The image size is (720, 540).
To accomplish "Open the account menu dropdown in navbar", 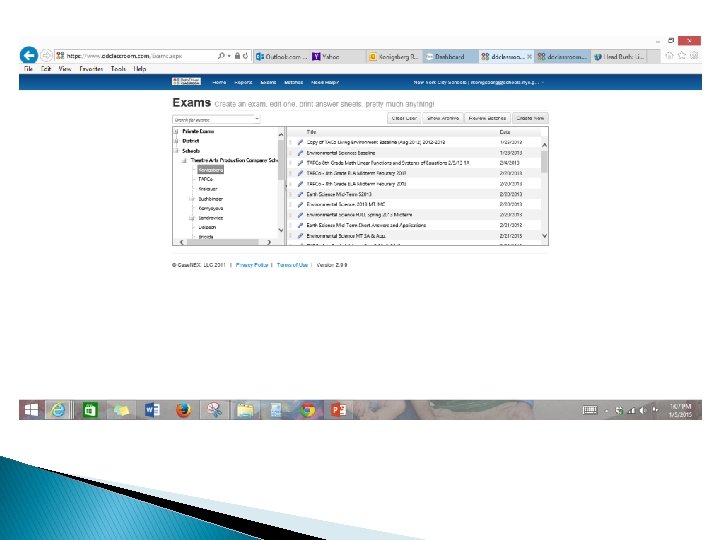I will [x=543, y=82].
